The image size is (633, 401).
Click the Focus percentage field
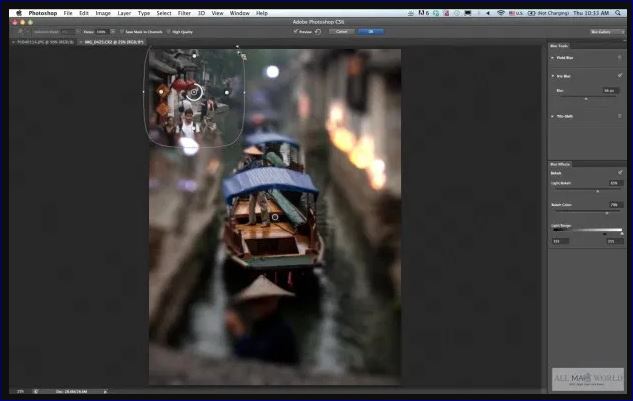coord(101,31)
